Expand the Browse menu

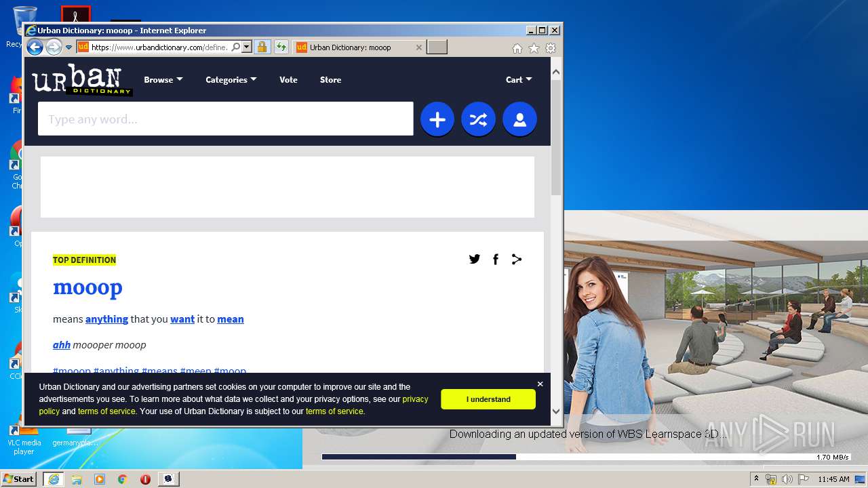click(x=163, y=79)
